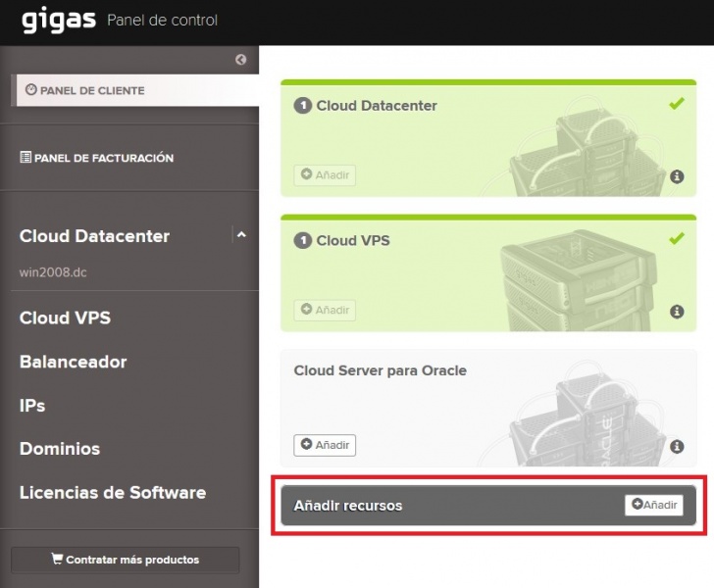Click the Cloud Datacenter card title
The image size is (714, 588).
(x=377, y=106)
